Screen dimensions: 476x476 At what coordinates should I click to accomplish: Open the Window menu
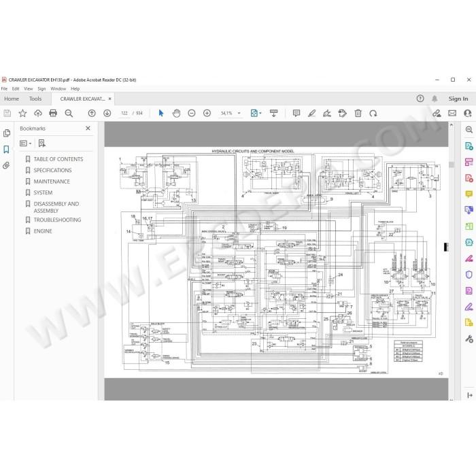[58, 88]
